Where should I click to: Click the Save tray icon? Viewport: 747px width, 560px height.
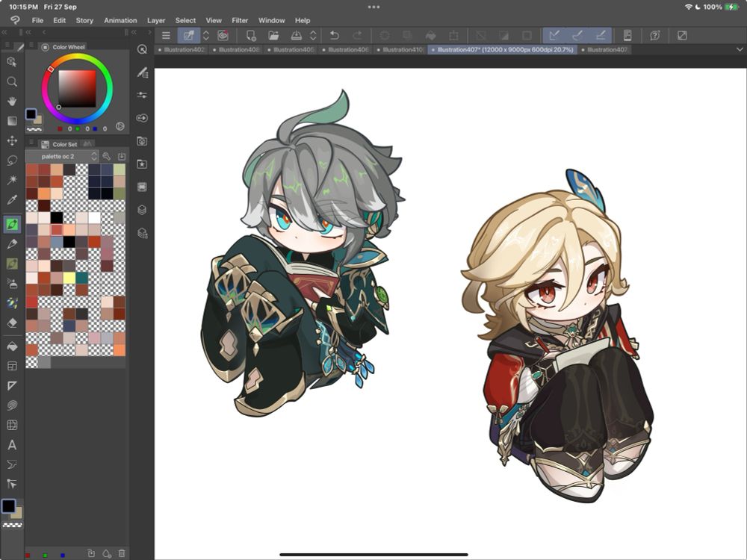(296, 35)
